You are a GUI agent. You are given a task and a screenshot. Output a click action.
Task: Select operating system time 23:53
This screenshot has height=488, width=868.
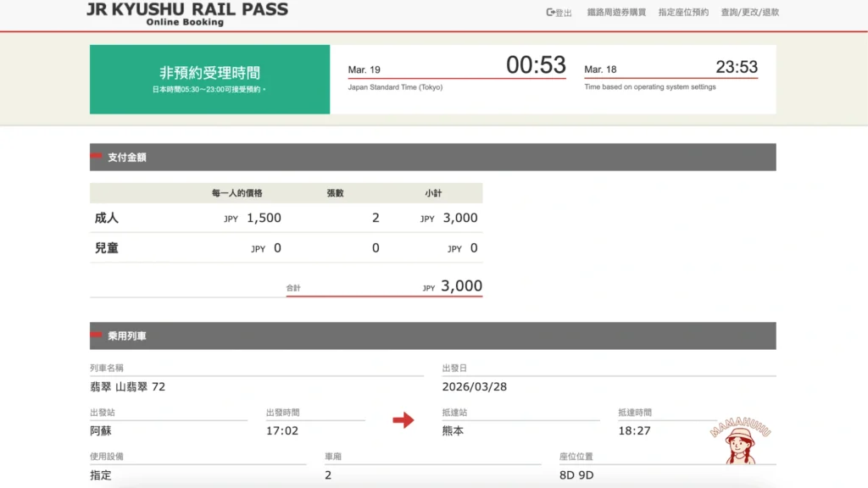[737, 67]
